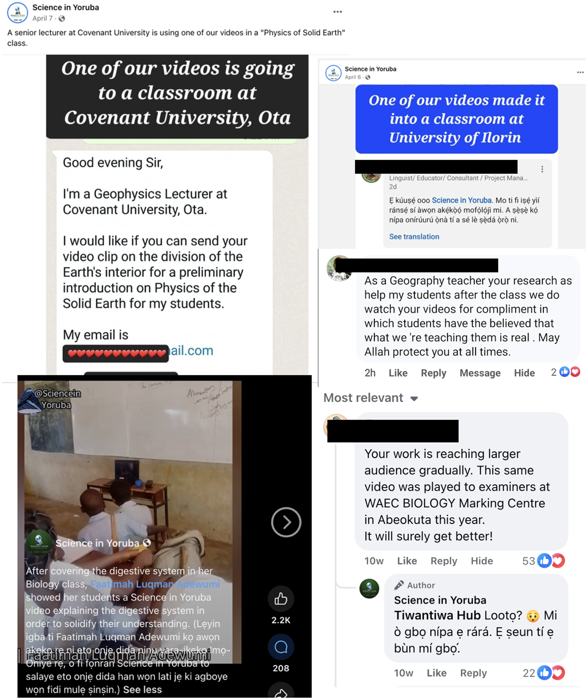Collapse video caption with See less
588x700 pixels.
click(x=142, y=689)
